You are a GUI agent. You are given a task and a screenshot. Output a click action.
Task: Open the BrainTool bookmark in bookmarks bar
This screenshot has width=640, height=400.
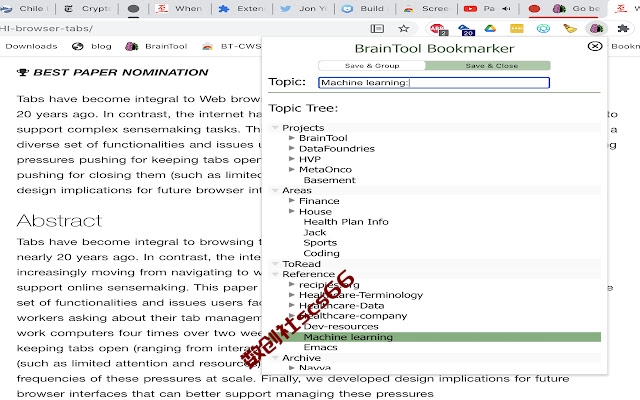pyautogui.click(x=156, y=47)
